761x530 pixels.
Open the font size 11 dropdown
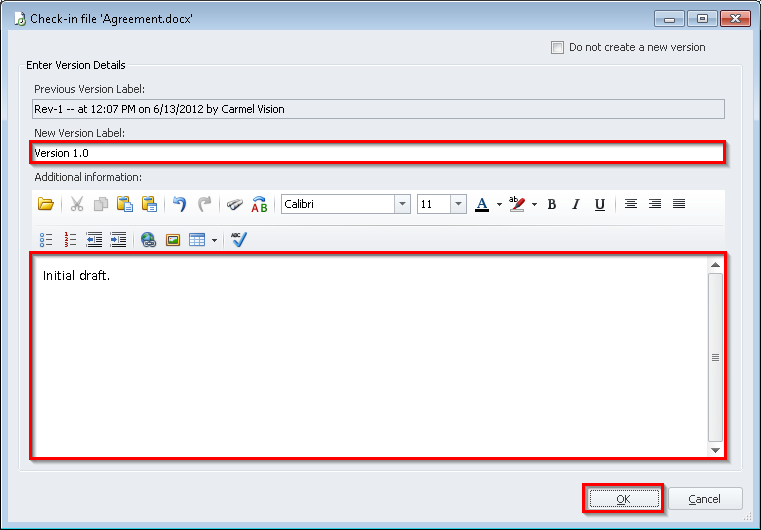point(458,204)
